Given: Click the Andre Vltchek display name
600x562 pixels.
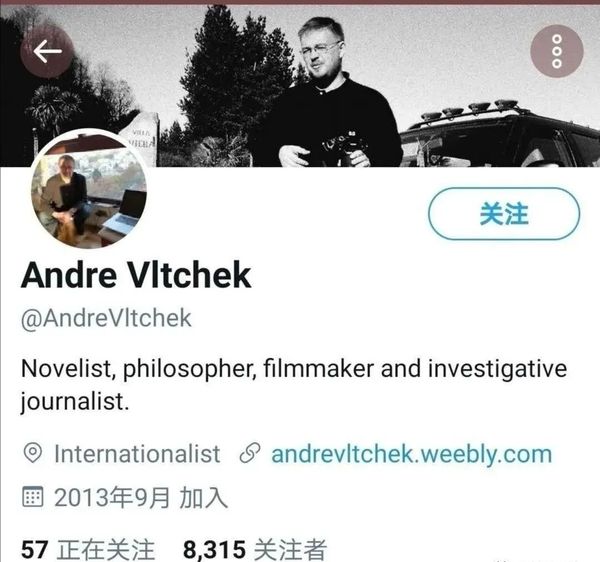Looking at the screenshot, I should click(136, 275).
